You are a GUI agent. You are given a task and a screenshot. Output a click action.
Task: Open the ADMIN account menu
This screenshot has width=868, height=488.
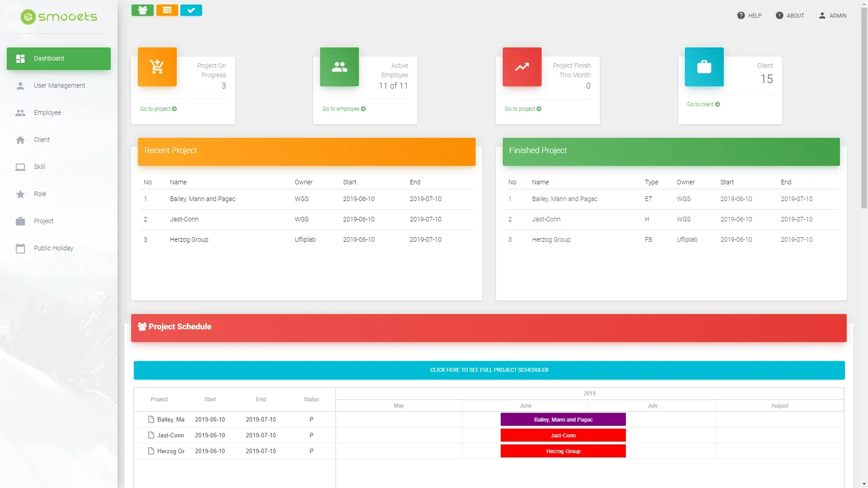(x=833, y=15)
